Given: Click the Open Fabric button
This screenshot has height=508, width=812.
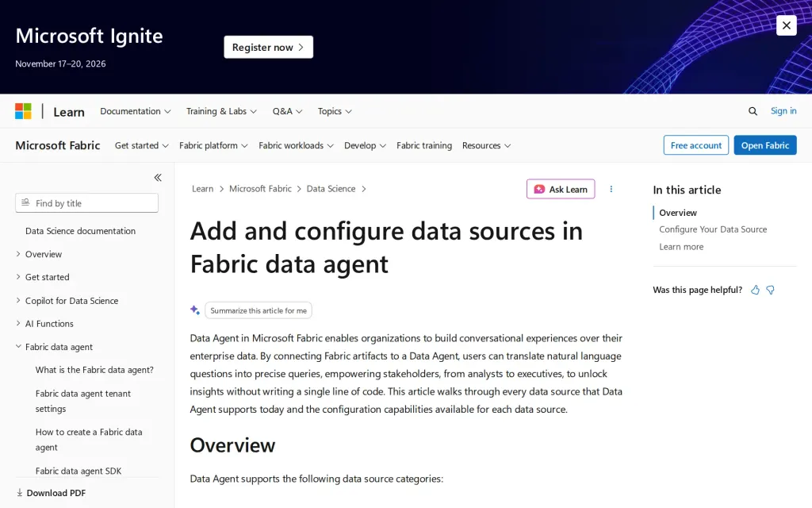Looking at the screenshot, I should [765, 145].
